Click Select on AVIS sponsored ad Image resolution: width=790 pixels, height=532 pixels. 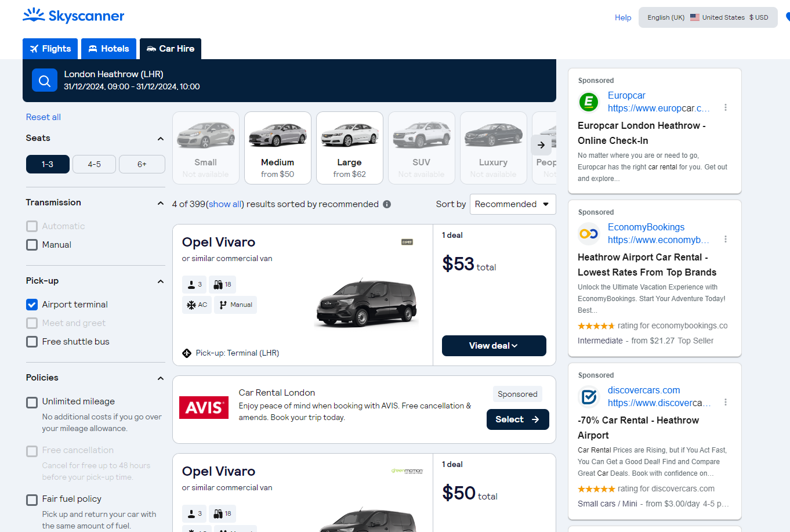(x=517, y=419)
